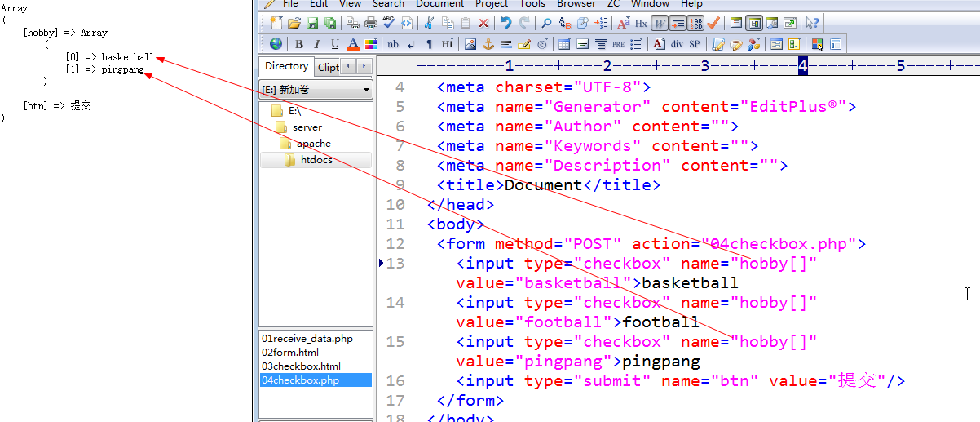Save the current document

pyautogui.click(x=312, y=23)
